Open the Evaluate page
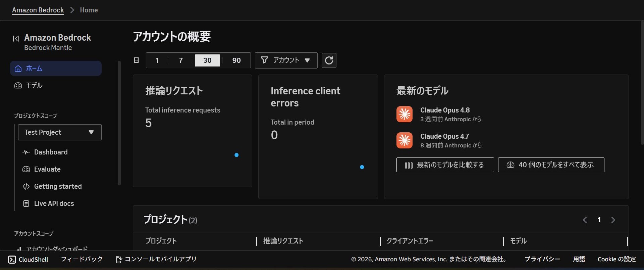 (x=47, y=169)
